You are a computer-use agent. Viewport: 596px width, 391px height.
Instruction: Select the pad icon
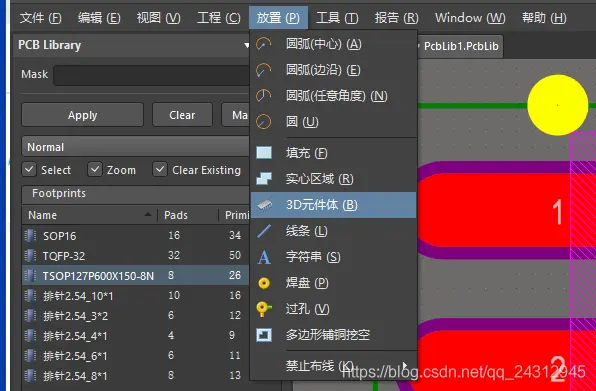tap(264, 283)
